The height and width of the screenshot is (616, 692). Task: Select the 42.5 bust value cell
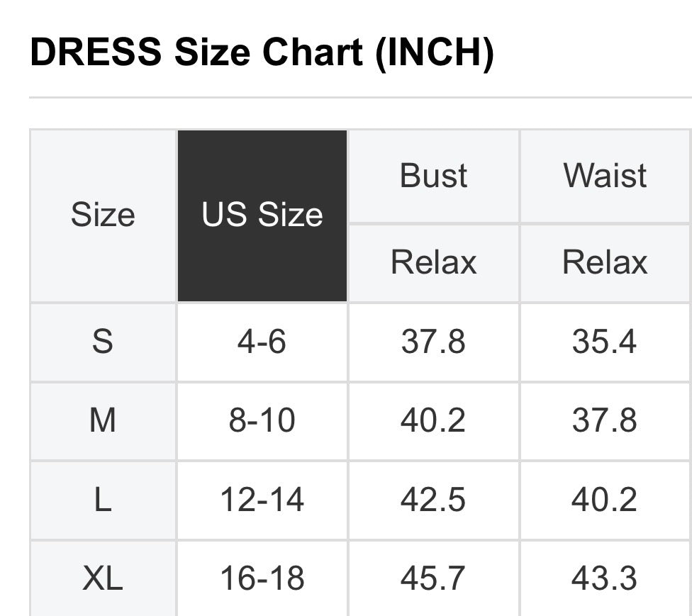433,500
